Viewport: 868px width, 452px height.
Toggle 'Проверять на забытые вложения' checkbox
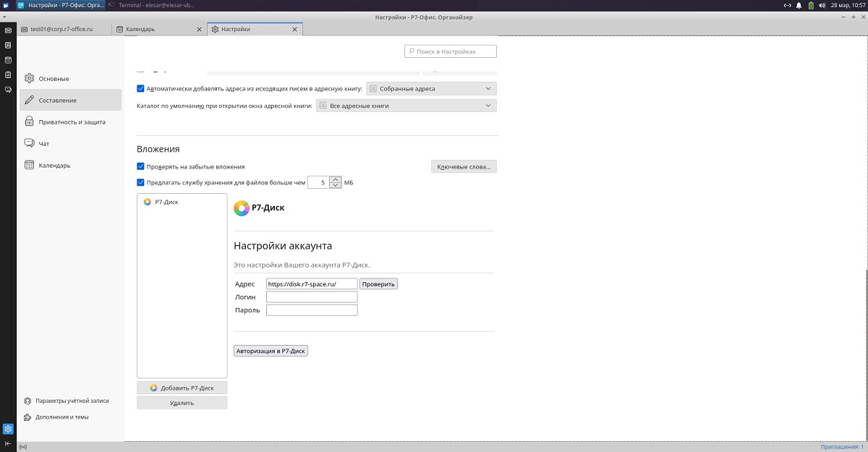(x=141, y=166)
